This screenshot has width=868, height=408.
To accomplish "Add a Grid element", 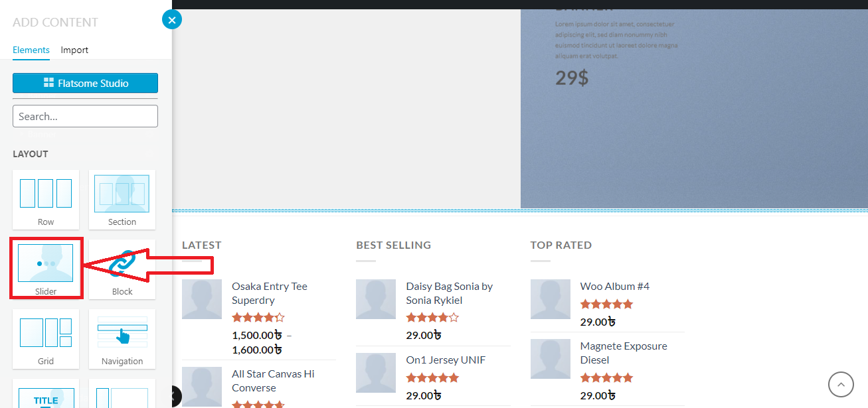I will [x=46, y=338].
